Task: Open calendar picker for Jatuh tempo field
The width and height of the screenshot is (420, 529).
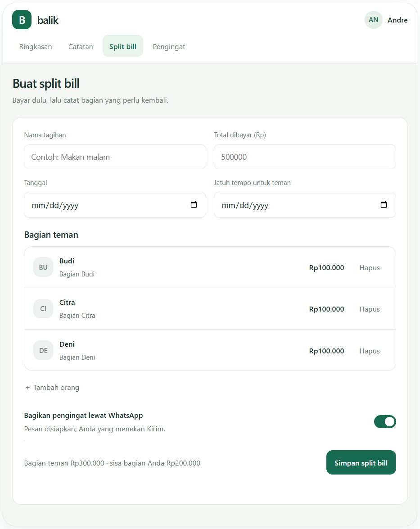Action: tap(384, 205)
